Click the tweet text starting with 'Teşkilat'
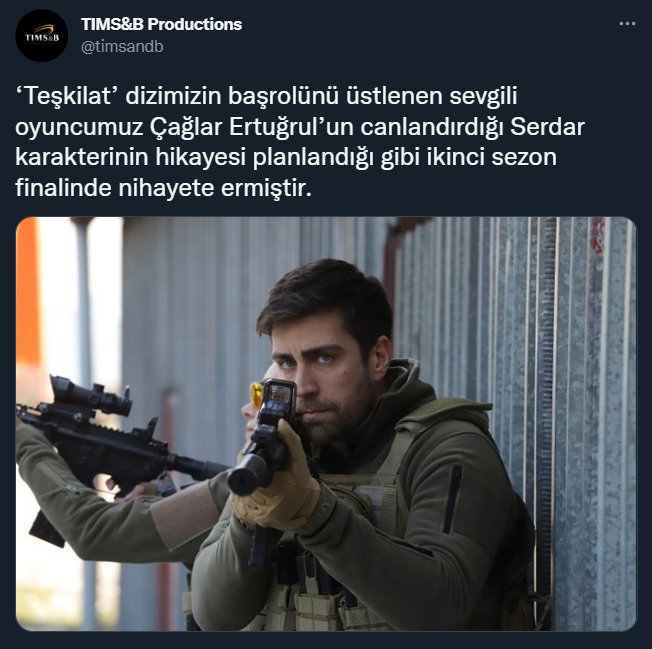Viewport: 652px width, 649px height. tap(300, 142)
